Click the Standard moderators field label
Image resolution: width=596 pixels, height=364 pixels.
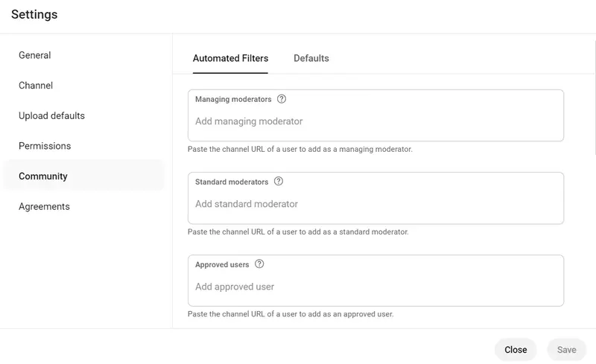(232, 182)
